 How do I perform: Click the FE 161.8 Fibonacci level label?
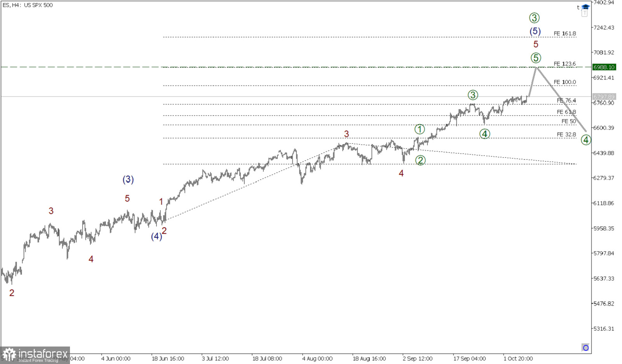pyautogui.click(x=565, y=34)
